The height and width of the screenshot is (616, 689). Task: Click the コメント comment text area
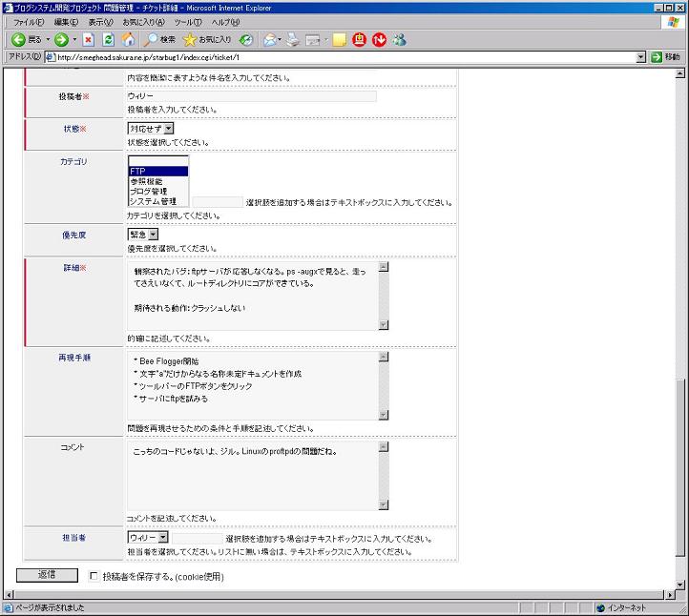[x=251, y=474]
